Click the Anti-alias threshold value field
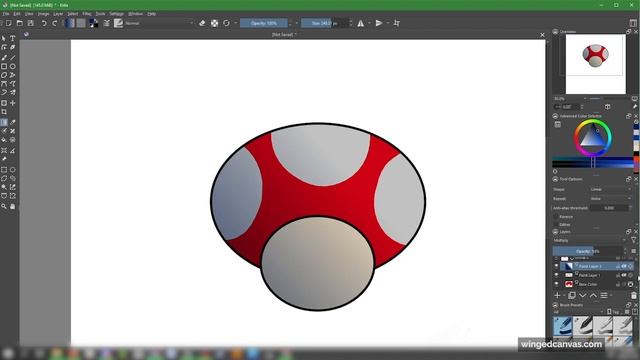 (x=609, y=208)
